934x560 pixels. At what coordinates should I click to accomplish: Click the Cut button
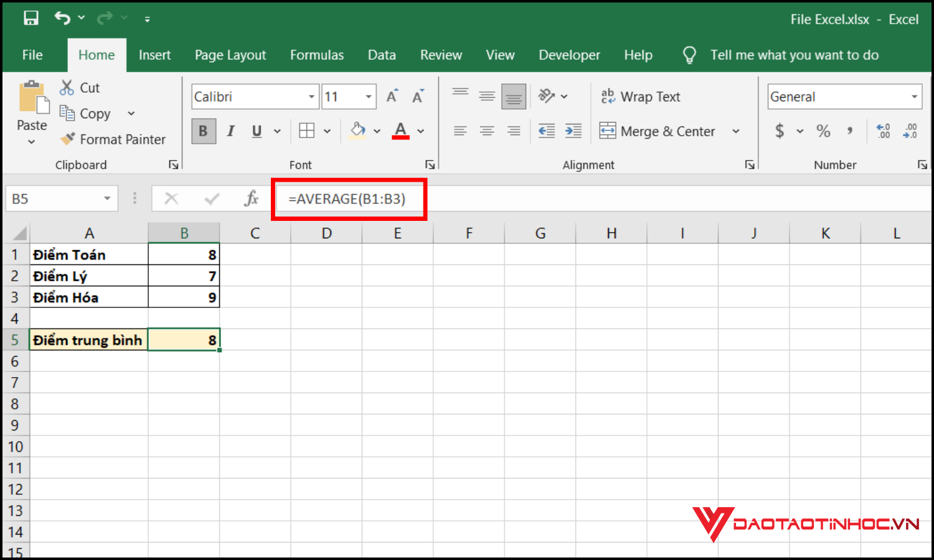tap(80, 88)
